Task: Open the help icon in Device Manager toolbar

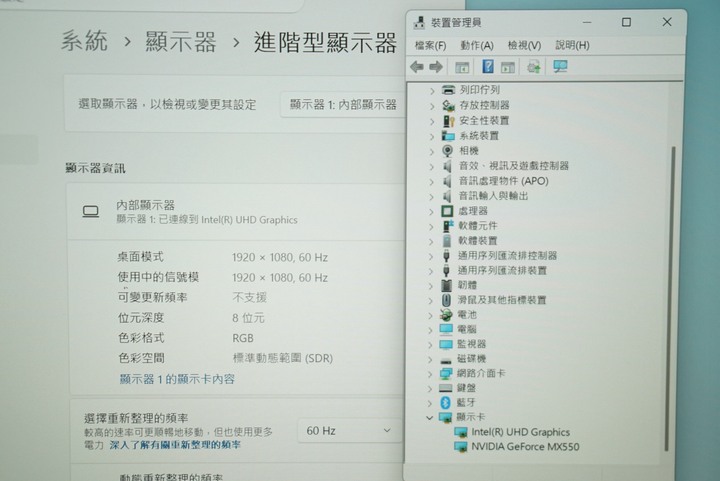Action: [x=488, y=67]
